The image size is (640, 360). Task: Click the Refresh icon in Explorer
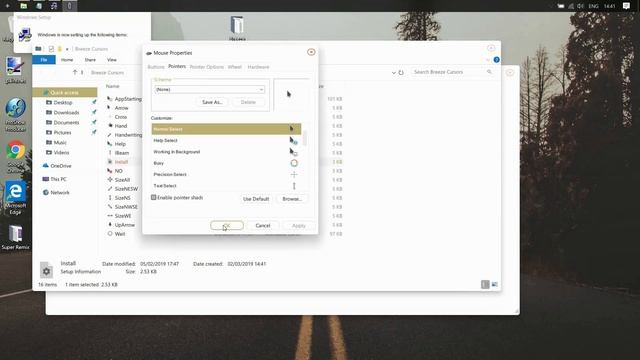click(x=401, y=72)
